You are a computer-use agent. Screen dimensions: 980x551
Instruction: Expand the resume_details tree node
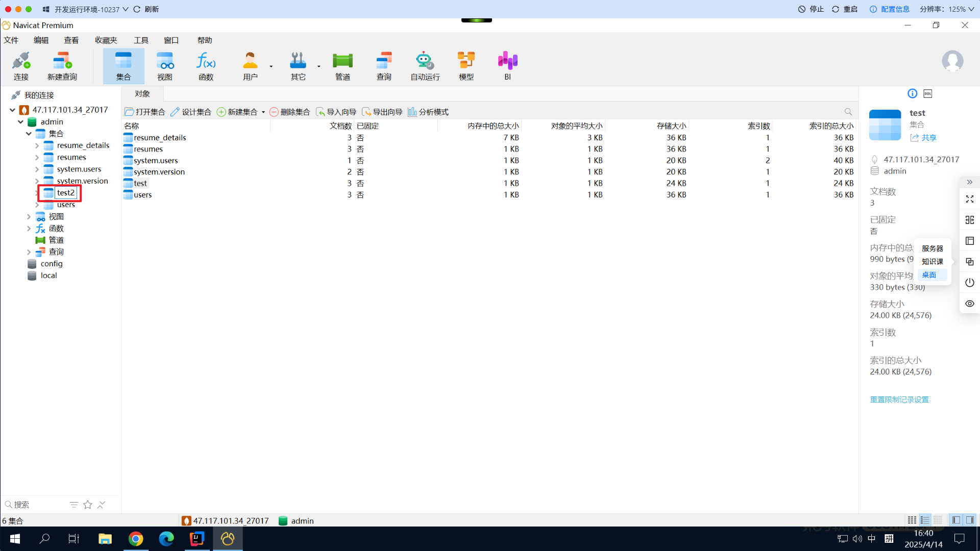[37, 145]
